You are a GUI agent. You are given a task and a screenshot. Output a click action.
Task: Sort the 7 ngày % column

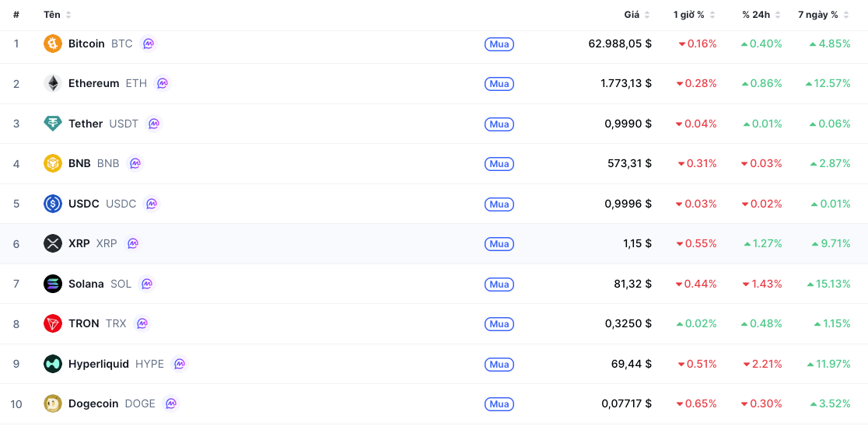823,15
